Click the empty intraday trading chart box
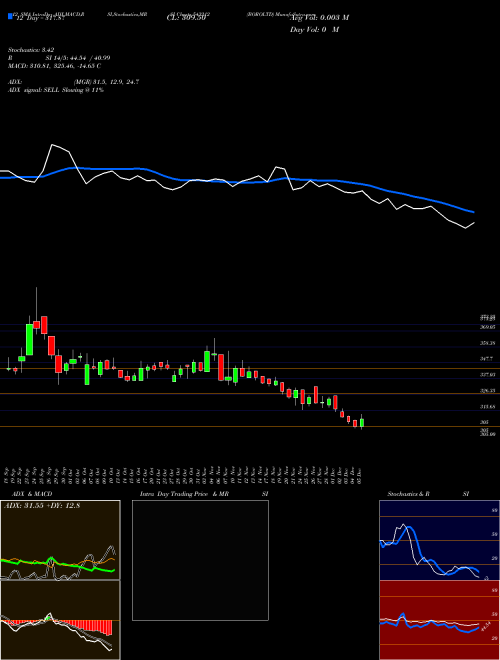 click(x=200, y=560)
